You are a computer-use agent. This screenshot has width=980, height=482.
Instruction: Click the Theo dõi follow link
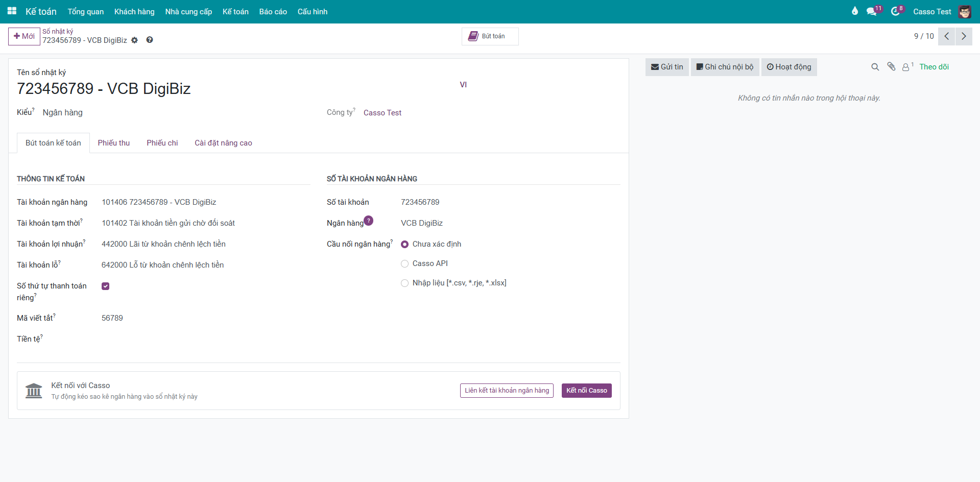click(x=934, y=67)
